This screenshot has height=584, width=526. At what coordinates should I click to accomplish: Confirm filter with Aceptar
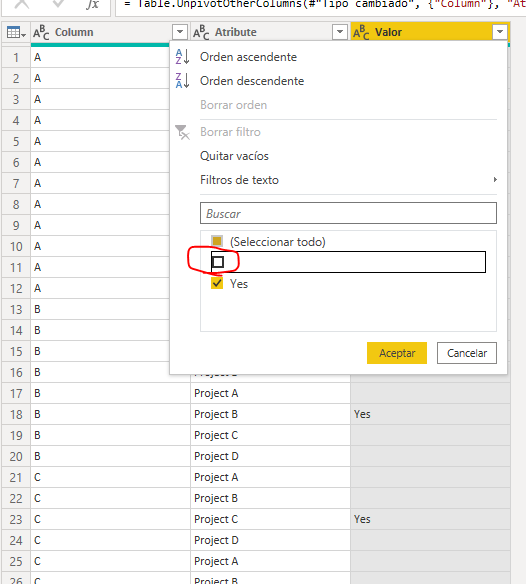(x=397, y=353)
